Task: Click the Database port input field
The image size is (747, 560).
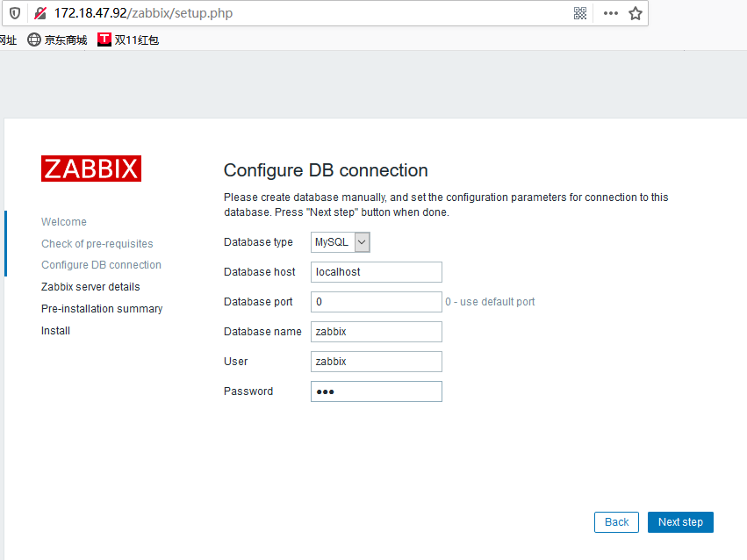Action: pos(377,302)
